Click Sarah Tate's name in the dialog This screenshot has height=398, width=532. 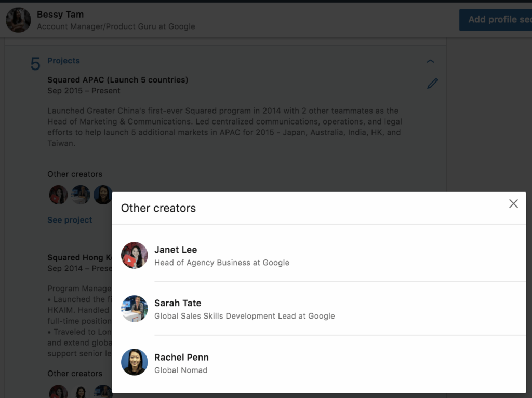pos(178,303)
